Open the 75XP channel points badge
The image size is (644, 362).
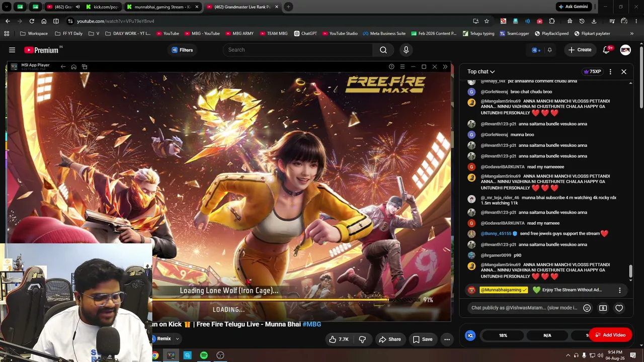pos(592,71)
